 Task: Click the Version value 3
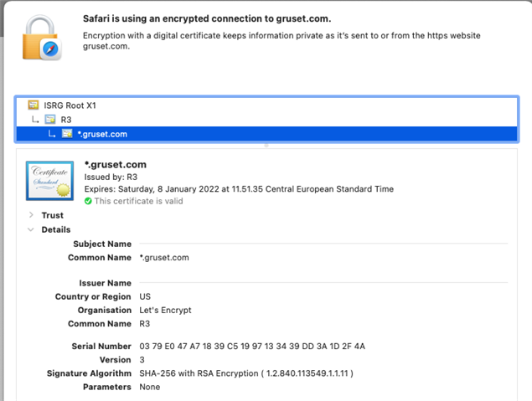(142, 360)
